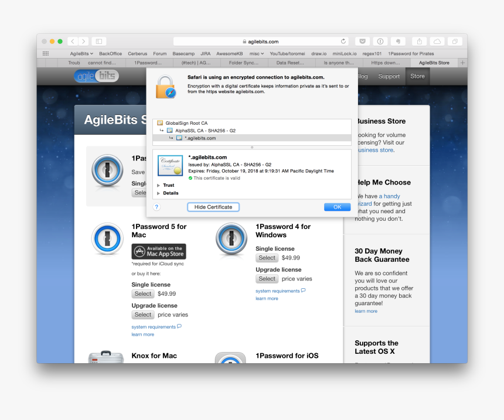Open Cerberus bookmark in favorites bar
The image size is (504, 420).
[x=138, y=54]
